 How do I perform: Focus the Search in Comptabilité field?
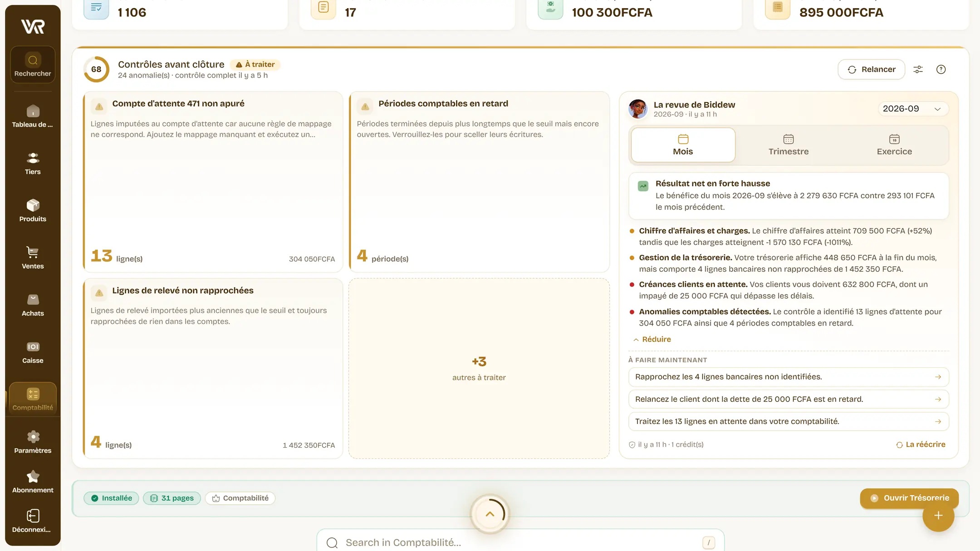520,542
